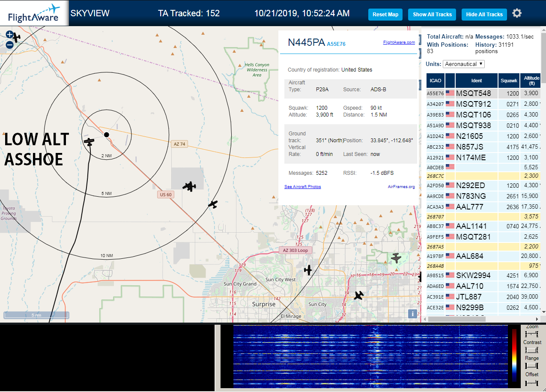This screenshot has width=546, height=392.
Task: Click US flag in JTL887 row
Action: [450, 296]
